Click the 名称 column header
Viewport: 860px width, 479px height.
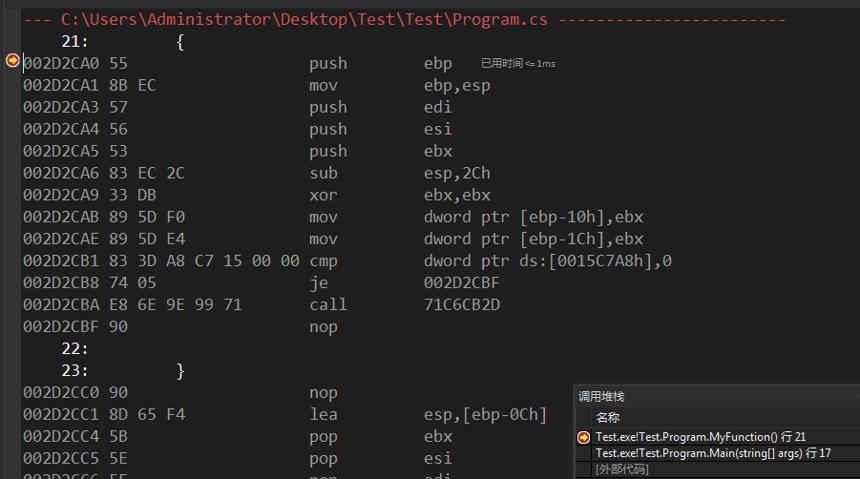[608, 418]
